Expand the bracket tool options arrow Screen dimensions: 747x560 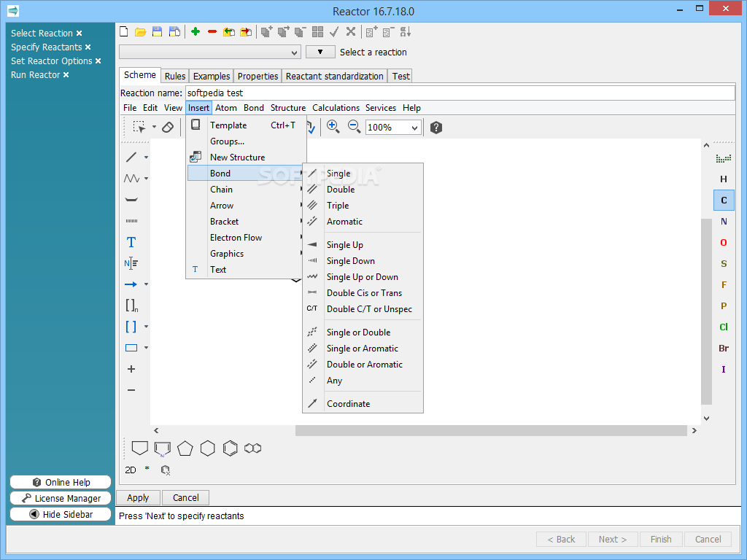coord(146,327)
